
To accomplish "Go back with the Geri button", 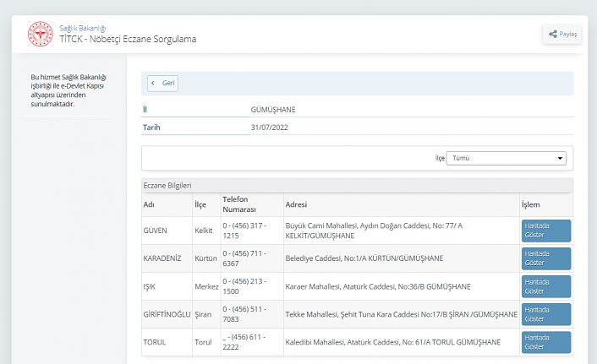I will pos(162,83).
